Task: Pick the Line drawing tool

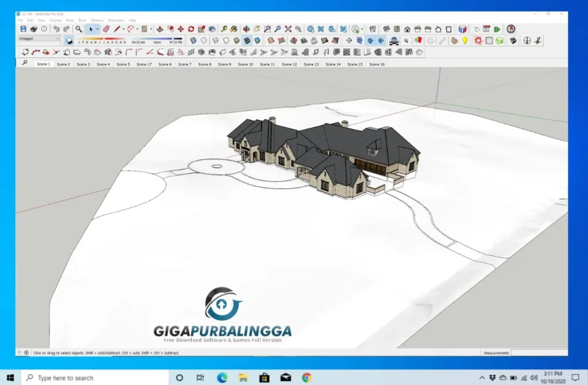Action: (x=117, y=29)
